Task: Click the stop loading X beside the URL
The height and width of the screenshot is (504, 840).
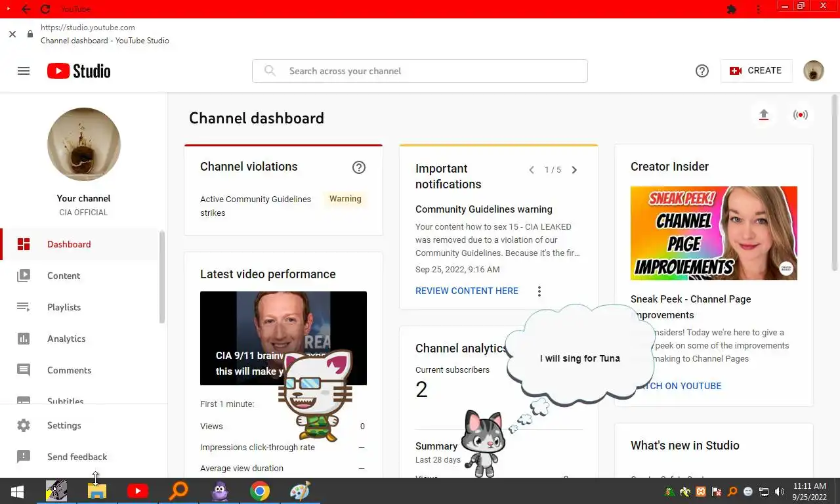Action: [x=12, y=34]
